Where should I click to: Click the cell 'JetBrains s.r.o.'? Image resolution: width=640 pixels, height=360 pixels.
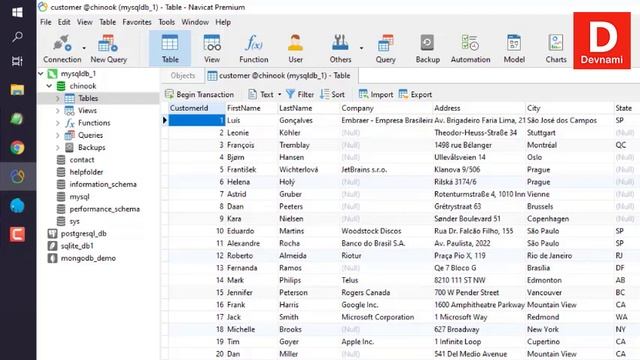point(386,169)
